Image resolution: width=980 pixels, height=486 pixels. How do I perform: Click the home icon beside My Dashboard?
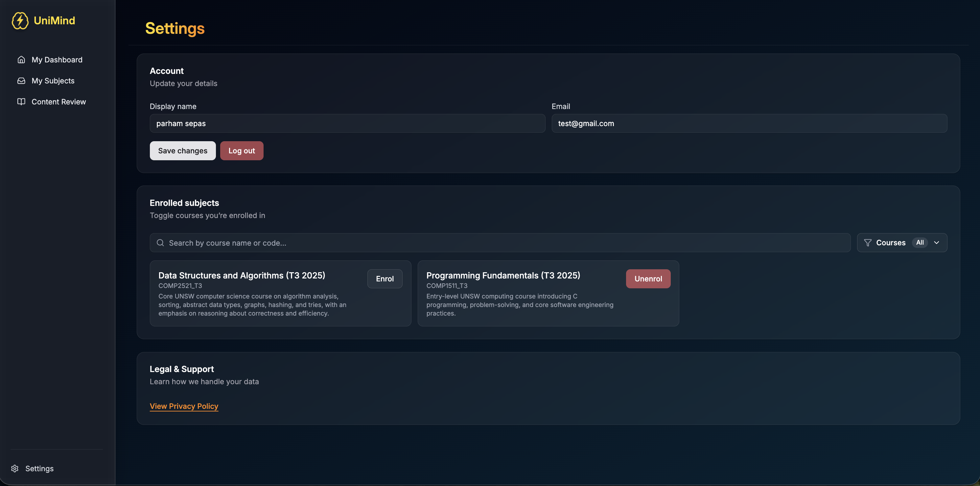(21, 60)
